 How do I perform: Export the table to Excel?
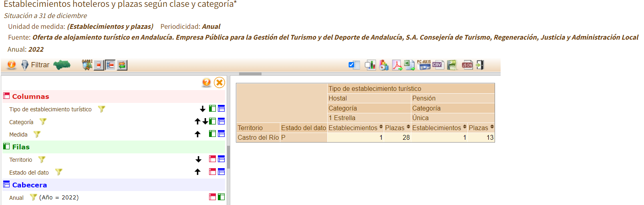(409, 65)
